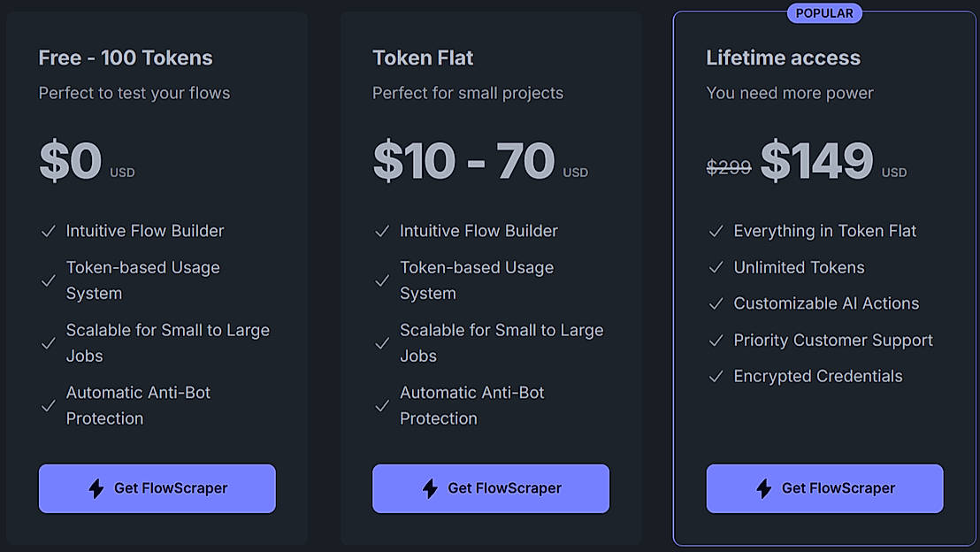Select the Lifetime access plan heading
The width and height of the screenshot is (980, 552).
pyautogui.click(x=783, y=58)
